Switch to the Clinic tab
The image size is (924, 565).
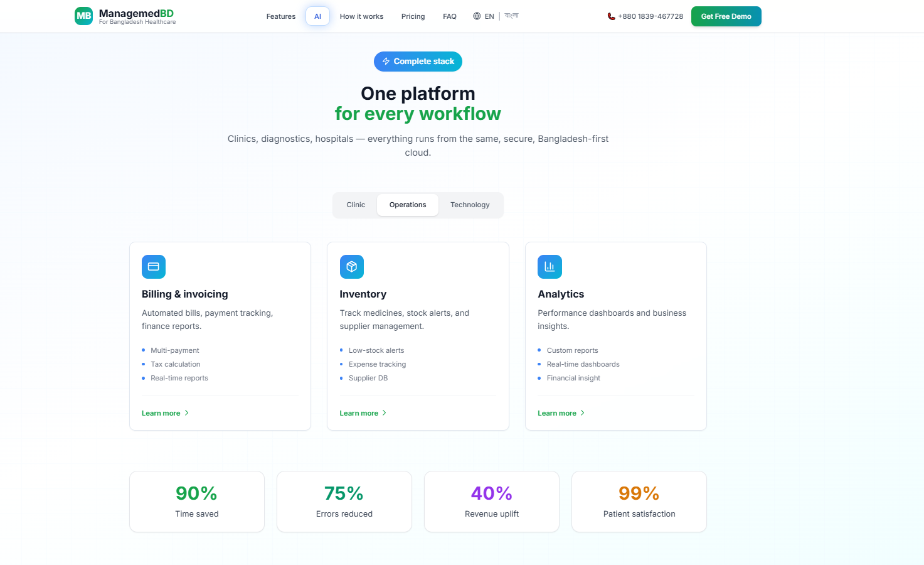coord(356,205)
